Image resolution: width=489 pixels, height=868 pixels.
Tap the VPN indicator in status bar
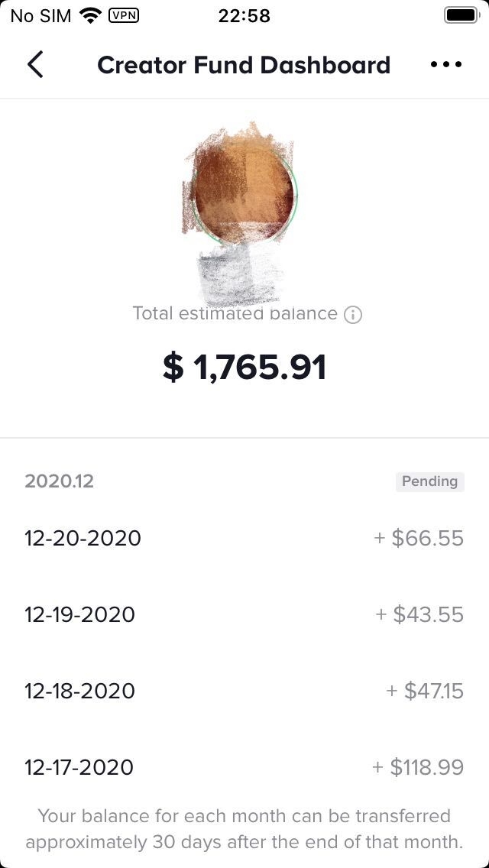point(124,15)
